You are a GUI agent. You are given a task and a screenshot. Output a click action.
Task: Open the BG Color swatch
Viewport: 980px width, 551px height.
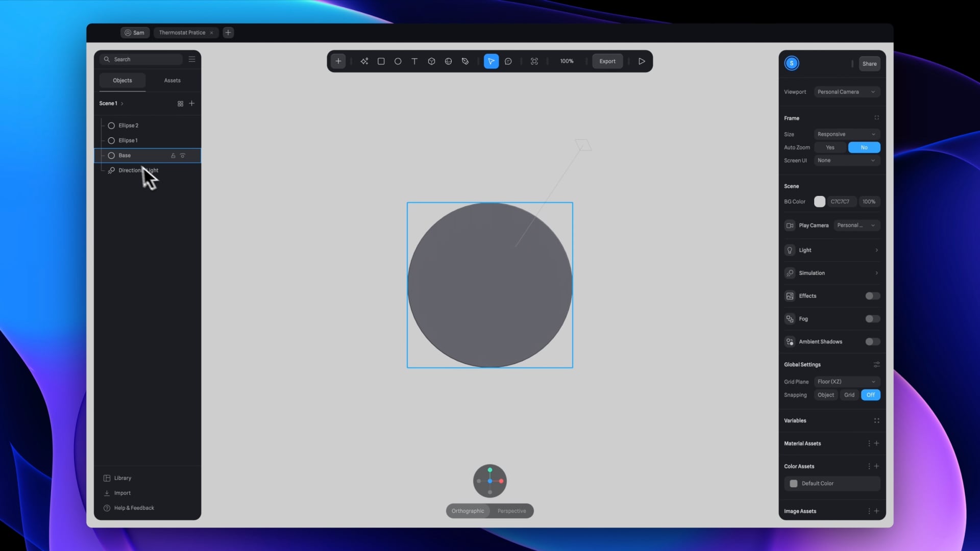point(819,202)
